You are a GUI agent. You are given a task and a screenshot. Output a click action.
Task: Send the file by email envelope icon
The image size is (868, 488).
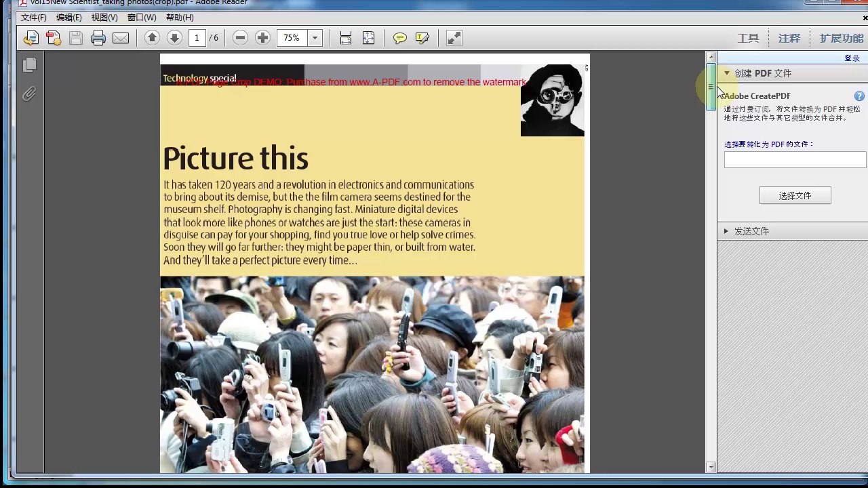tap(121, 38)
